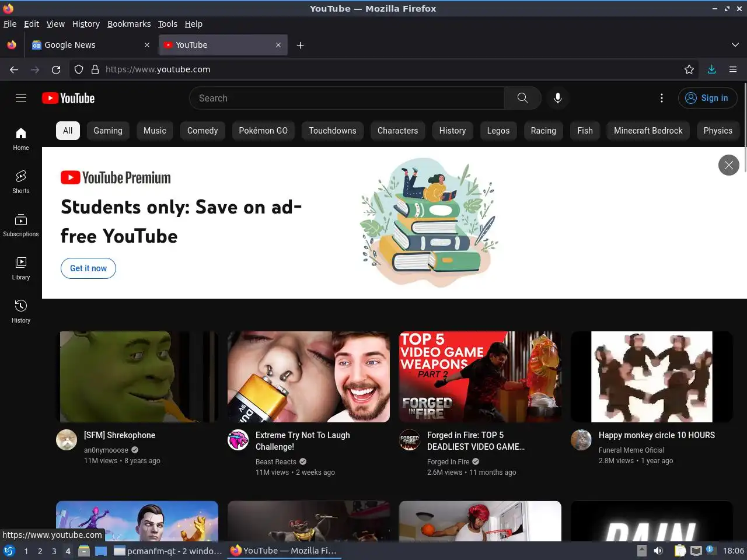Close the YouTube tab

278,45
